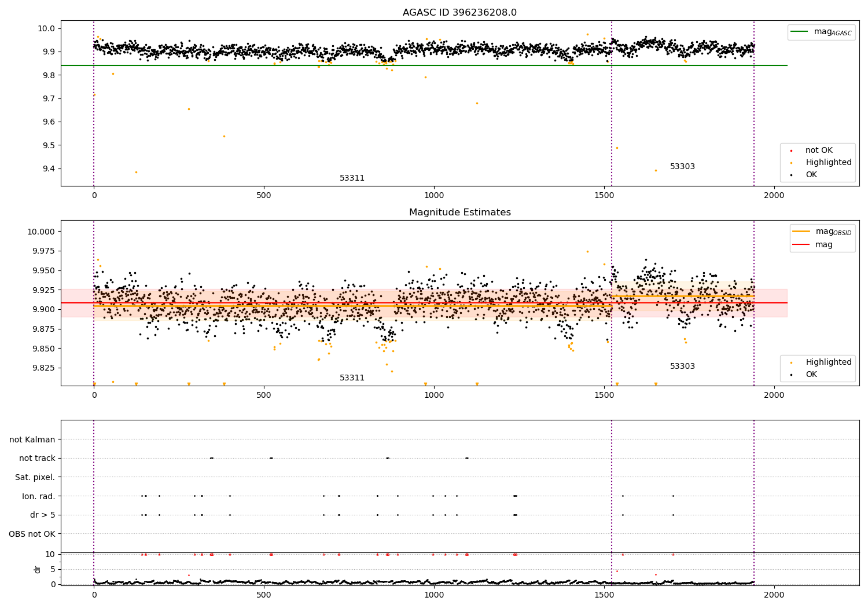Click the 'Highlighted' label in top legend
Viewport: 868px width, 608px height.
[829, 163]
